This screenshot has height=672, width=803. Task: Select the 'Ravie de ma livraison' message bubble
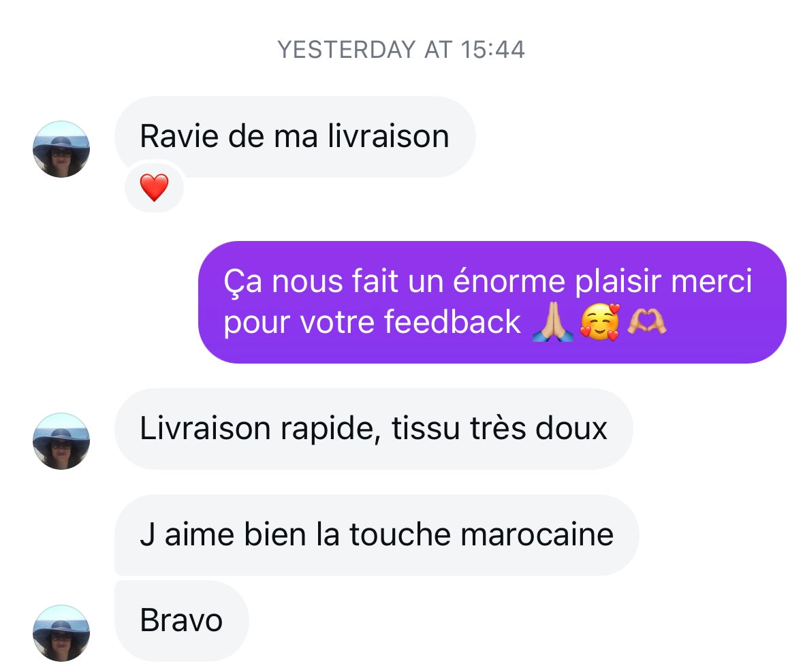pos(295,137)
